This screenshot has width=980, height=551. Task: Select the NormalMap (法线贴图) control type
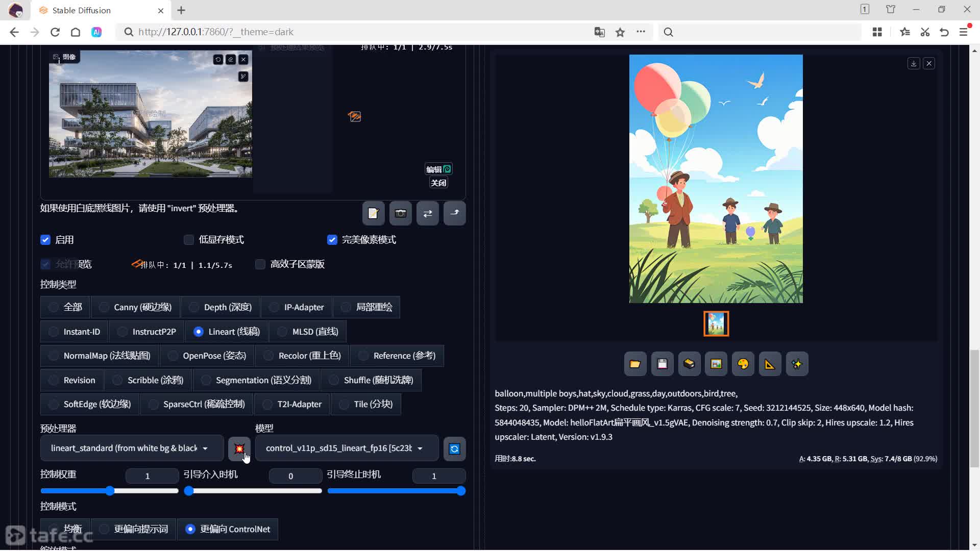tap(100, 356)
